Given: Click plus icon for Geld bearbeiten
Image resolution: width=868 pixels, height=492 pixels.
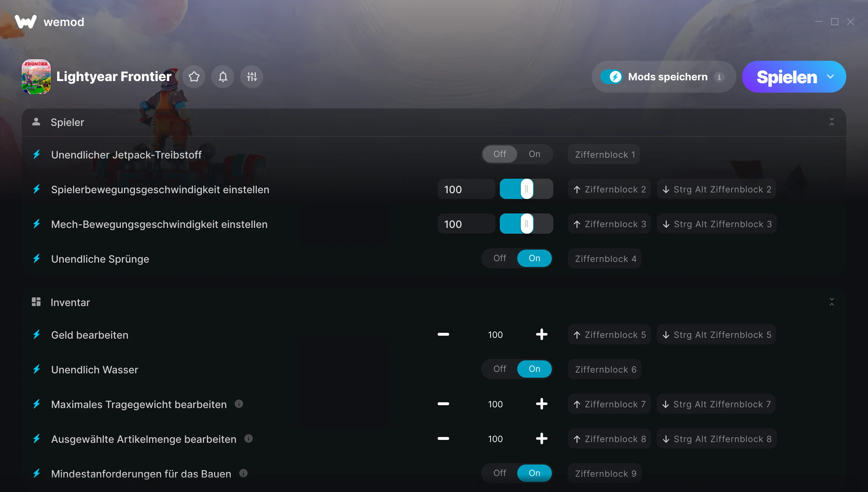Looking at the screenshot, I should click(541, 335).
